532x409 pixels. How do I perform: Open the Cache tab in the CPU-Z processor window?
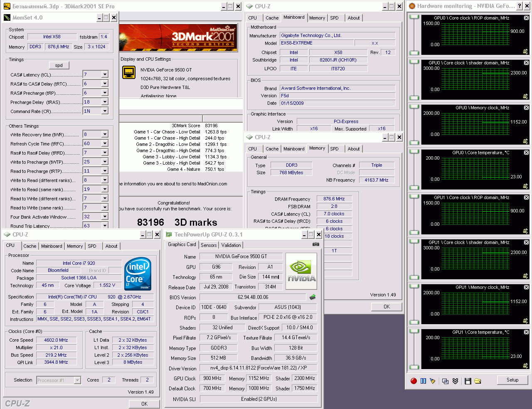30,246
